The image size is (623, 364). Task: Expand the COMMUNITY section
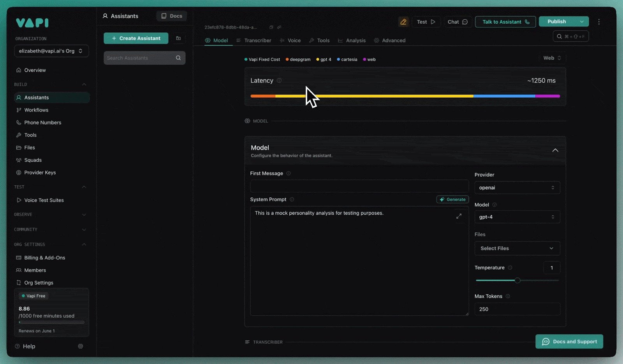point(84,230)
